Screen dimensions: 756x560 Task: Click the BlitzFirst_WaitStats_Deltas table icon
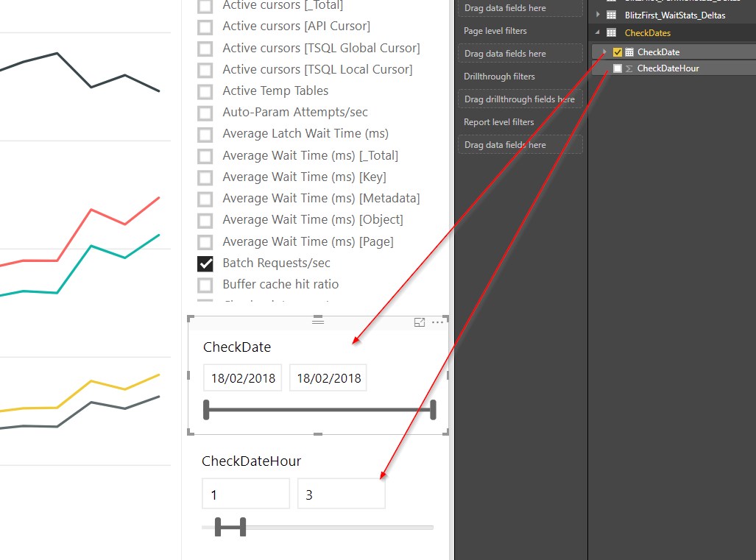point(611,15)
